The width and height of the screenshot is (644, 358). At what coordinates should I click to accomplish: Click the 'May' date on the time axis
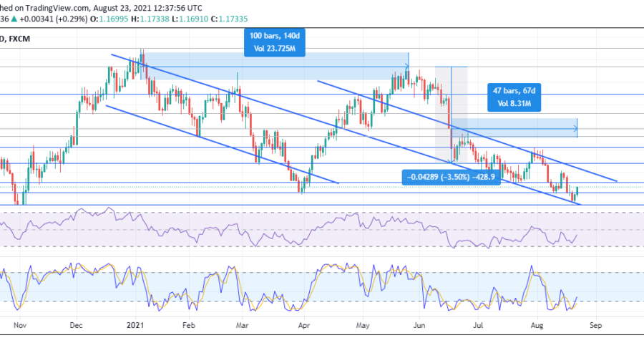[363, 325]
